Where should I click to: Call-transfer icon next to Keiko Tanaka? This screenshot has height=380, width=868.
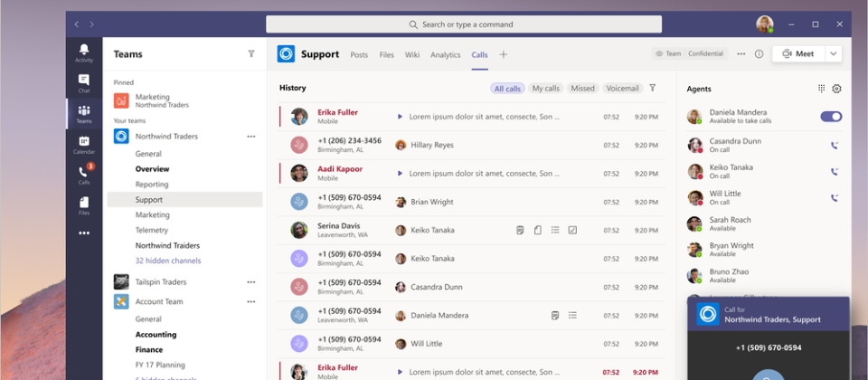click(x=835, y=171)
